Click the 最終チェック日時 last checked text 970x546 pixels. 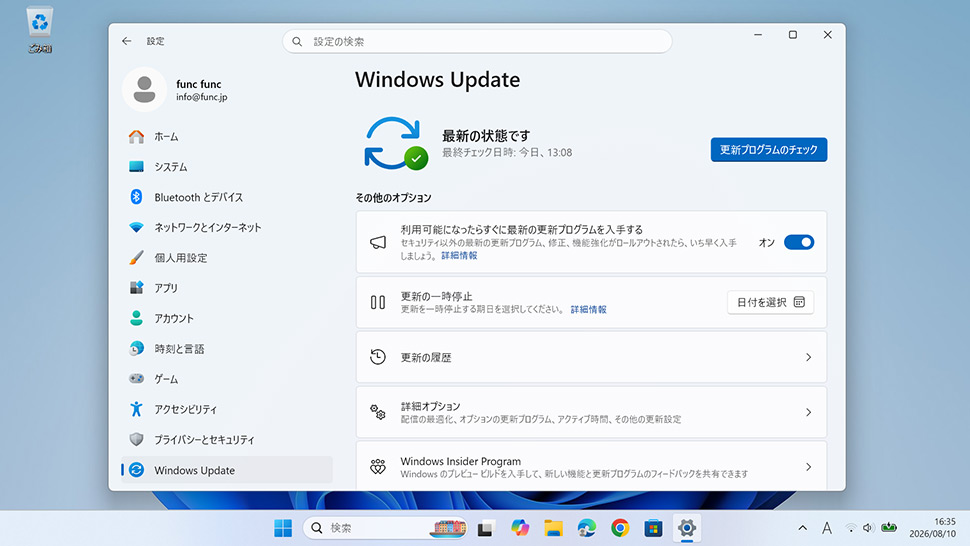(x=507, y=153)
